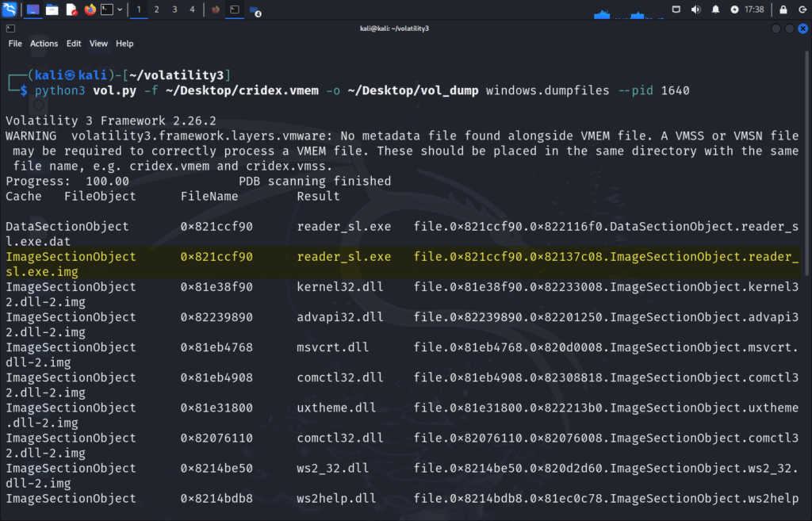Click 'ws2help.dll' file name
812x521 pixels.
click(336, 499)
